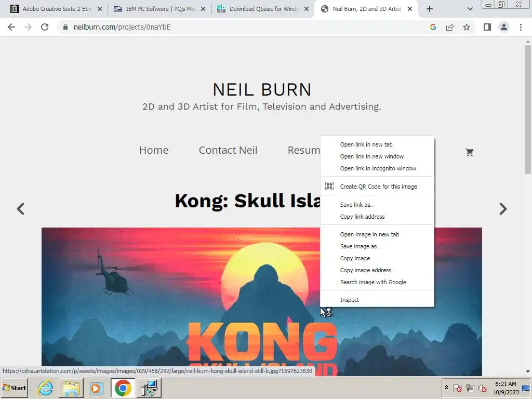This screenshot has height=399, width=532.
Task: Open the volume speaker tray icon
Action: pyautogui.click(x=482, y=388)
